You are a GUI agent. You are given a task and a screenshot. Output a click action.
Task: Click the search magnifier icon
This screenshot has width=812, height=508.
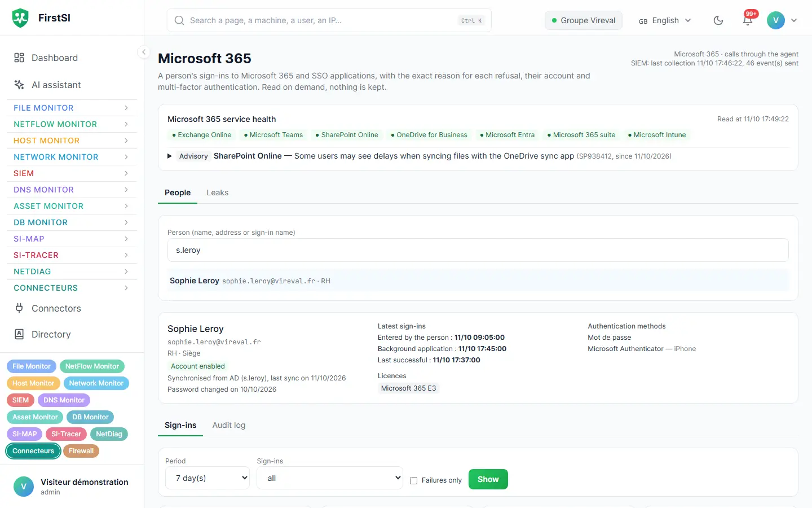coord(179,20)
